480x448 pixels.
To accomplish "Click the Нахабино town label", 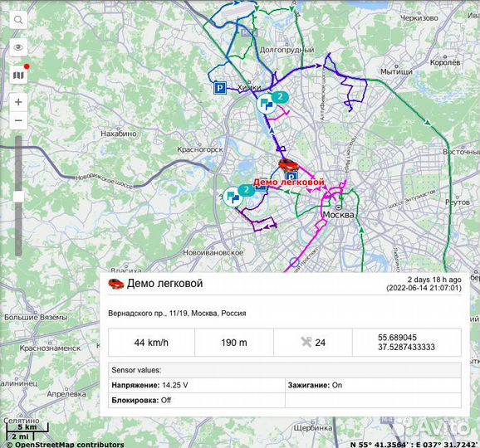I will click(x=119, y=134).
